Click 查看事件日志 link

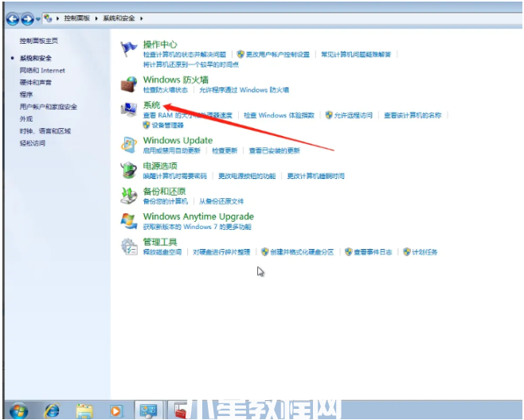pos(373,252)
